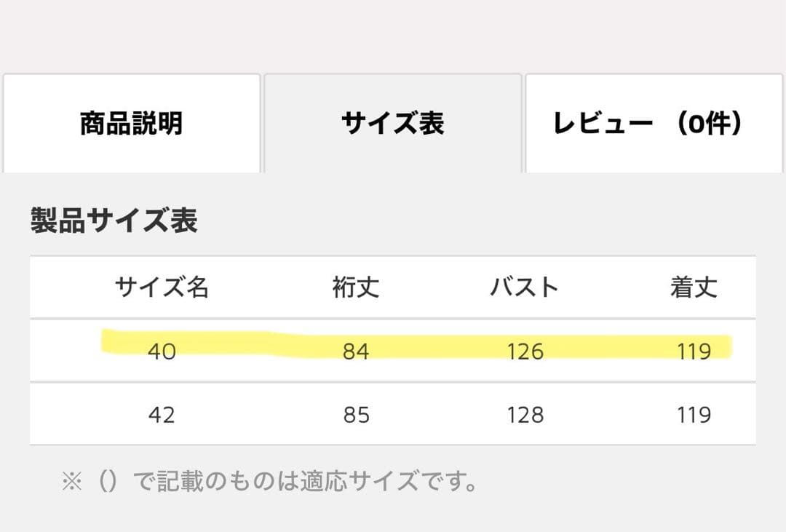The height and width of the screenshot is (532, 786).
Task: Select the 128 bust value for size 42
Action: coord(525,415)
